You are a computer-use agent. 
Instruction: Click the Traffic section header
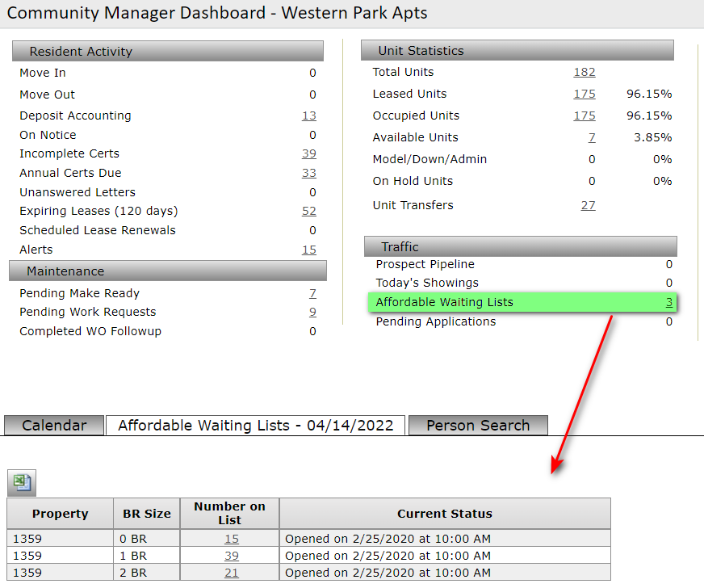[x=521, y=246]
